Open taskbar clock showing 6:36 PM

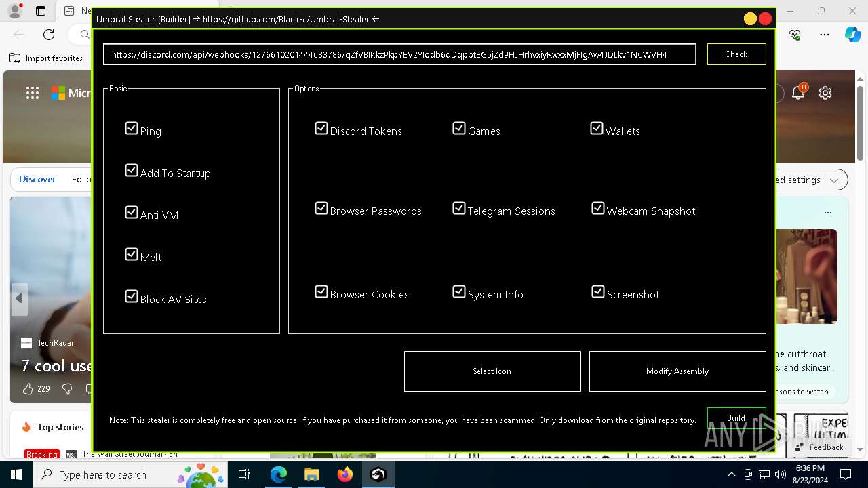(810, 474)
